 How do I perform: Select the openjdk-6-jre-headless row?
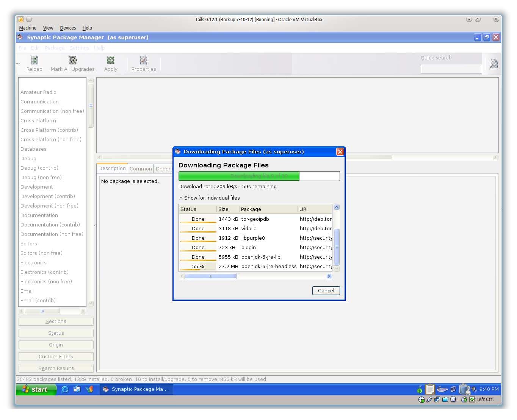255,267
